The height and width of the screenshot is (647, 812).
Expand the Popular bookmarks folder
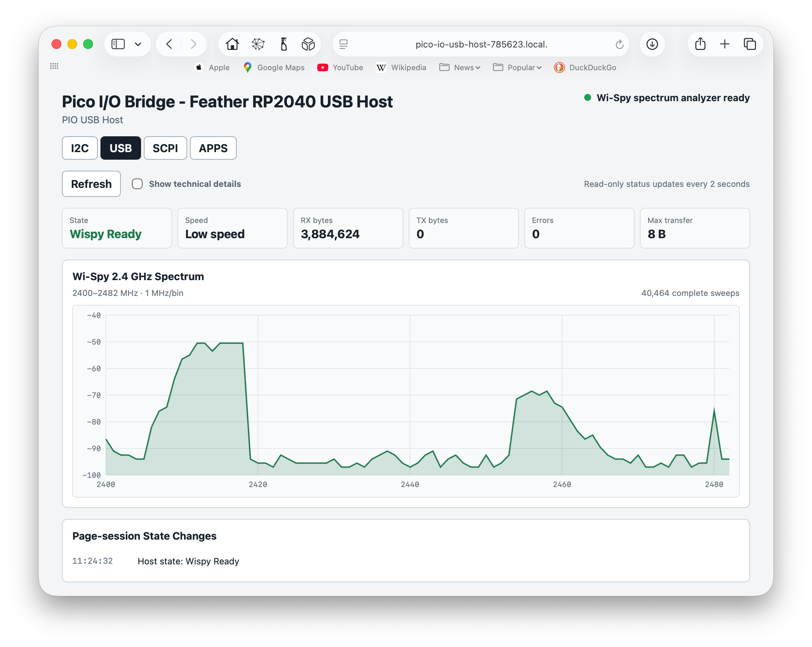(x=517, y=67)
